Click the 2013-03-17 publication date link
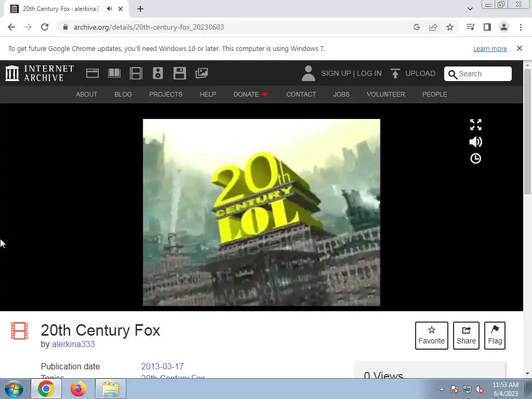This screenshot has height=399, width=532. click(162, 366)
